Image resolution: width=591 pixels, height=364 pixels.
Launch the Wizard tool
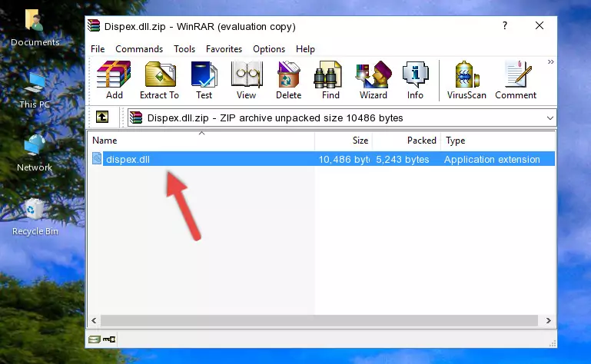click(x=374, y=80)
